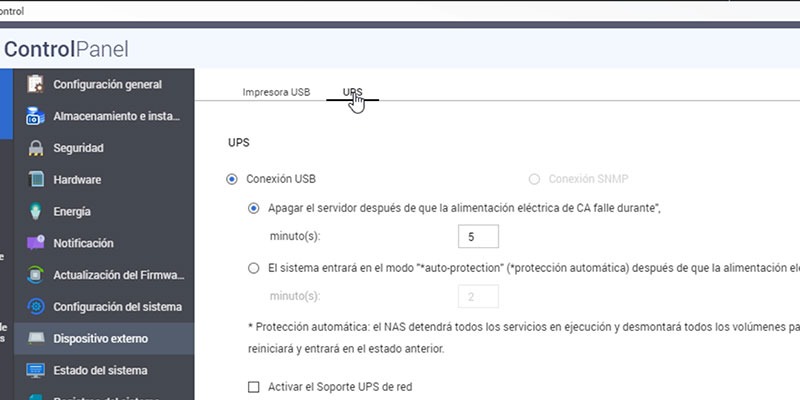Choose the Conexión SNMP radio option
This screenshot has height=400, width=800.
[x=534, y=179]
